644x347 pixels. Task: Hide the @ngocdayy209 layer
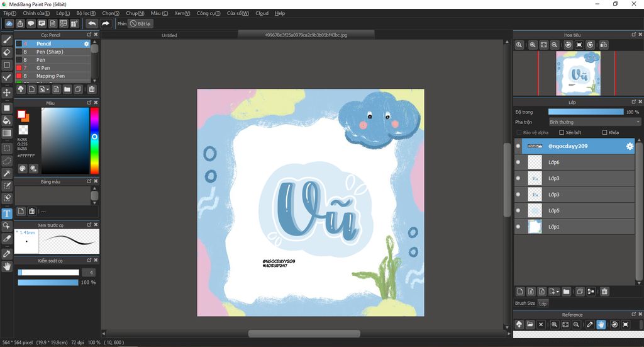click(x=518, y=146)
